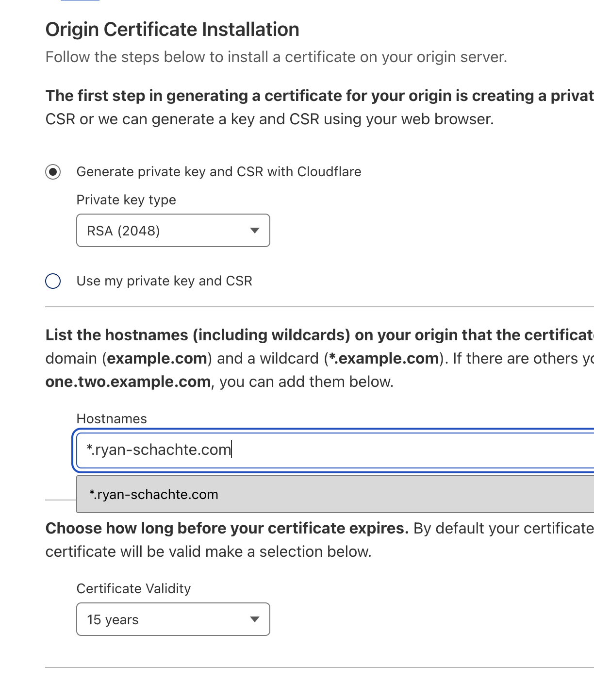Click the "Generate private key and CSR with Cloudflare" label
594x700 pixels.
pyautogui.click(x=219, y=172)
